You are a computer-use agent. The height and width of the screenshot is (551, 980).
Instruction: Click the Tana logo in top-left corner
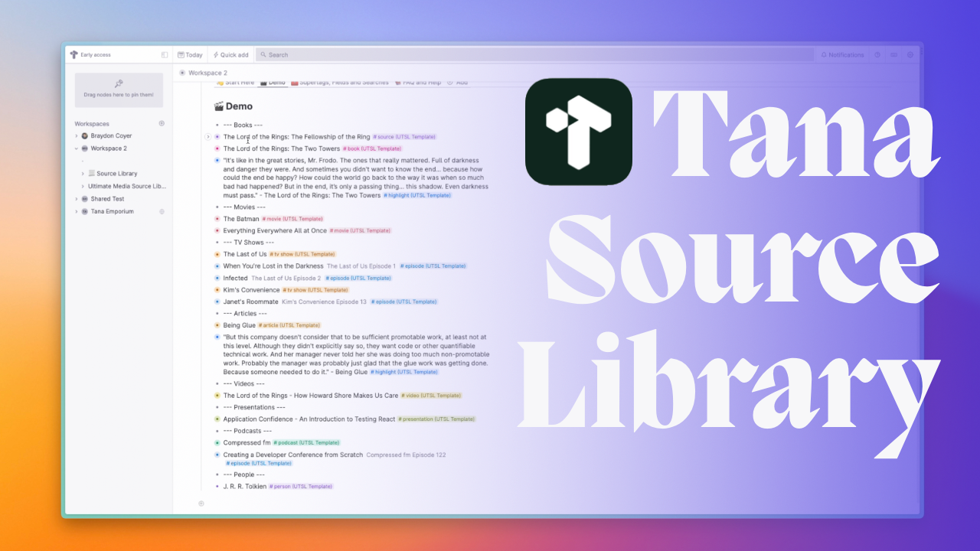click(73, 55)
